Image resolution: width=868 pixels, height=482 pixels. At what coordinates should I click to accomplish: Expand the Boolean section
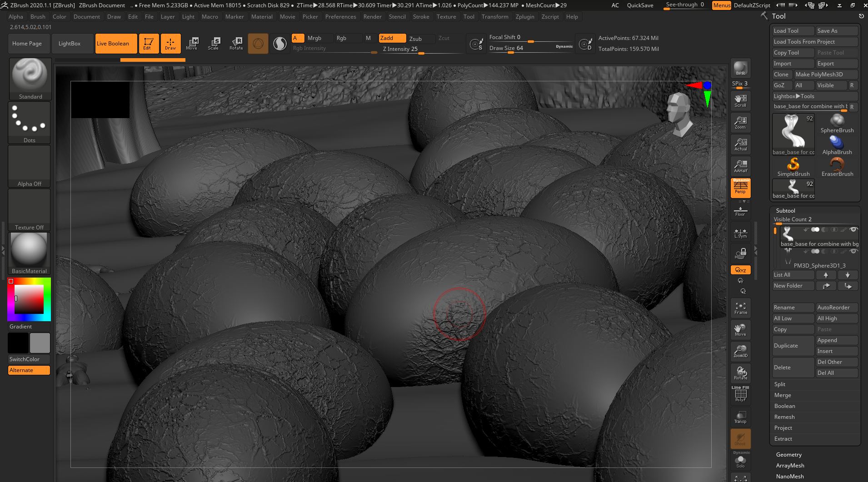[784, 406]
